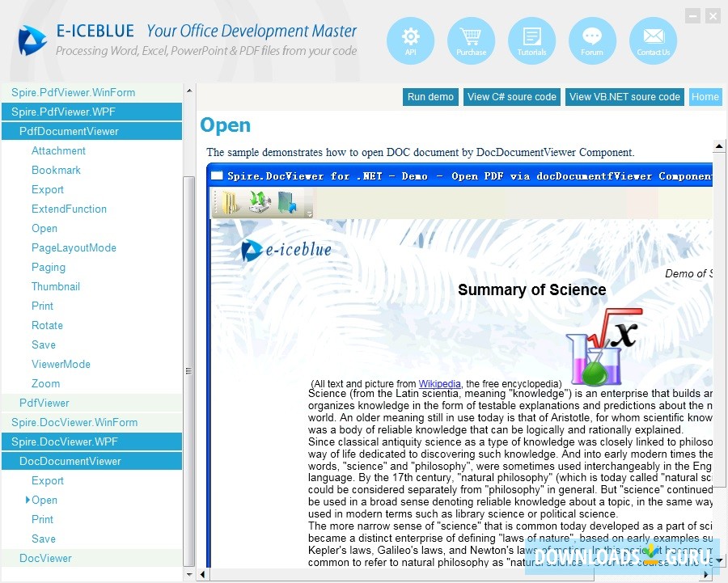
Task: Click View VB.NET soure code button
Action: pyautogui.click(x=624, y=97)
